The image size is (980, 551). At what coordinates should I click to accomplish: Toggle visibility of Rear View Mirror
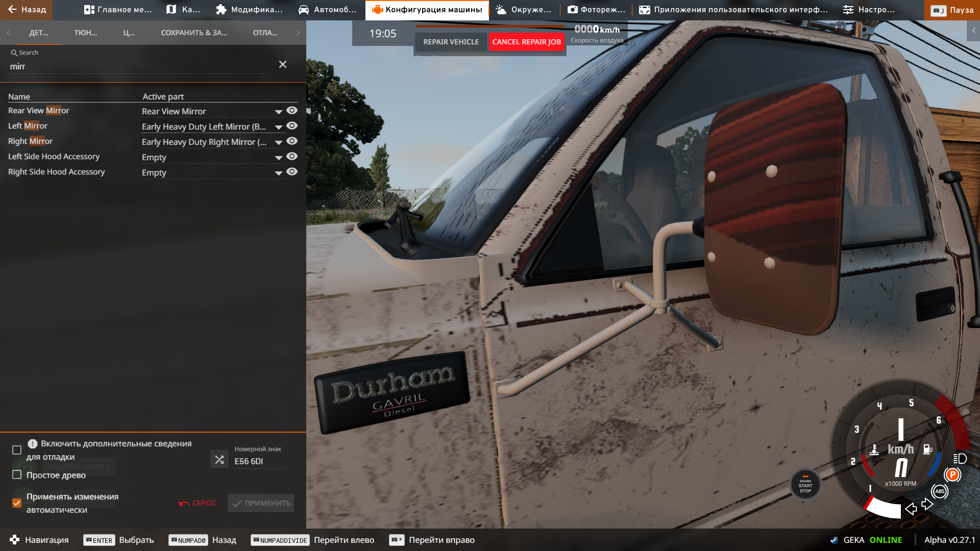click(x=292, y=111)
